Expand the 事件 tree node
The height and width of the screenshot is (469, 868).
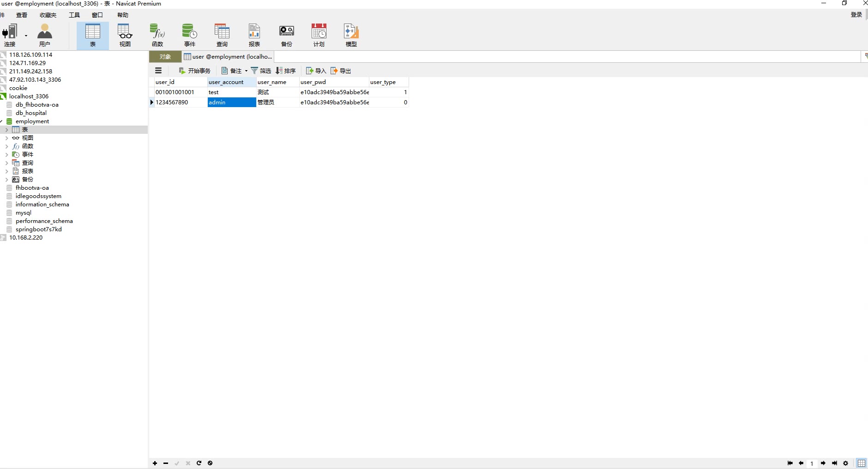click(6, 155)
